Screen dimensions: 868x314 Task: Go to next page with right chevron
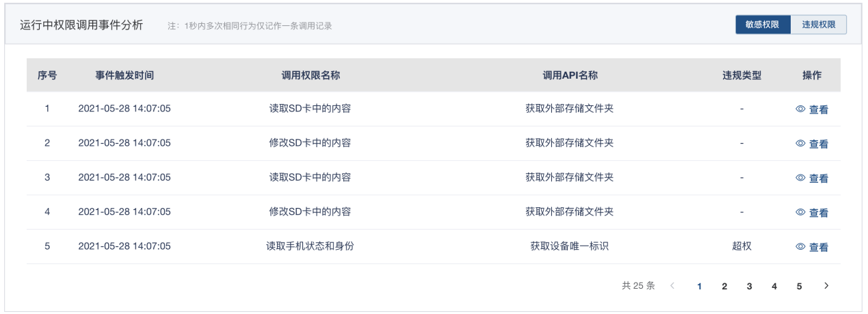click(x=826, y=286)
